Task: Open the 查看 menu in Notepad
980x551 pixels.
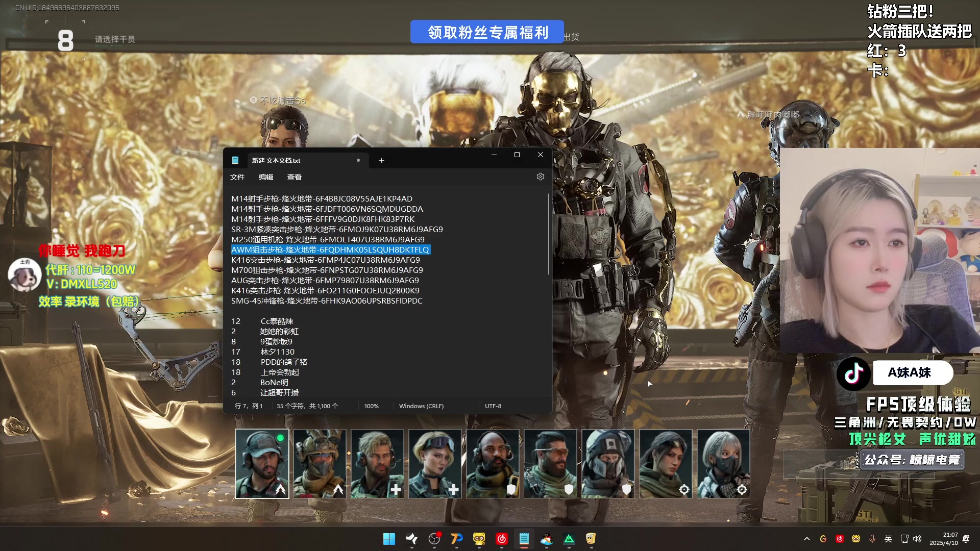Action: coord(295,177)
